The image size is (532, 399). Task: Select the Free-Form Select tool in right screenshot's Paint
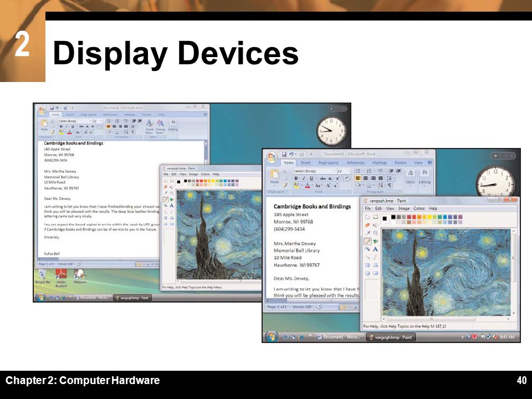tap(367, 217)
